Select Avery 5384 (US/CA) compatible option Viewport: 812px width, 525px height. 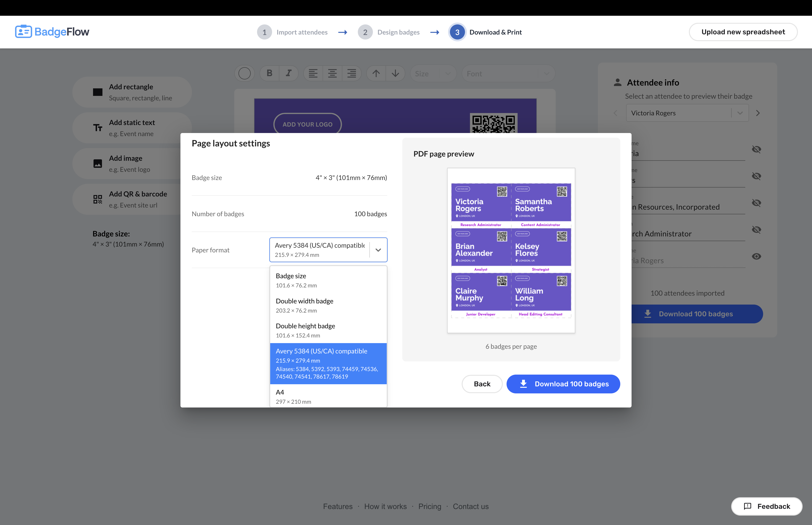coord(328,363)
